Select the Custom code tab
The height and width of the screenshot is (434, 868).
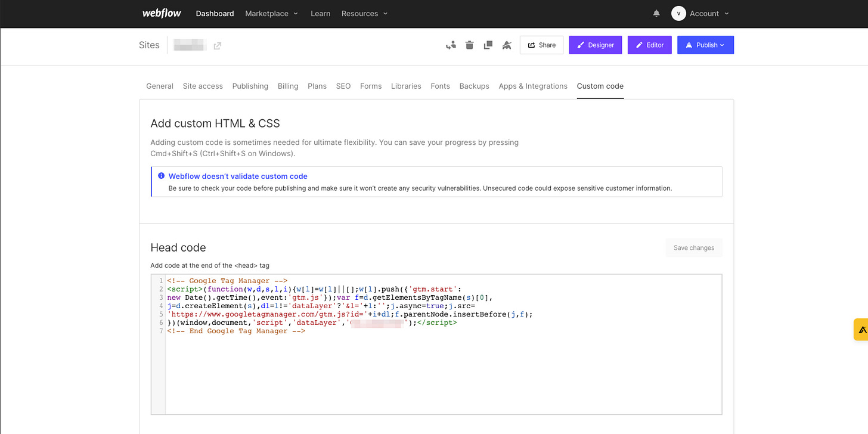pyautogui.click(x=600, y=86)
